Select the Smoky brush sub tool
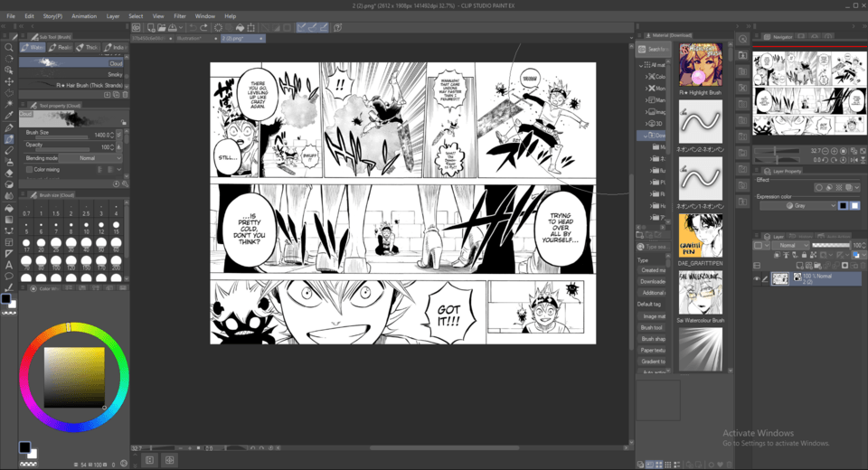This screenshot has width=868, height=470. coord(71,74)
